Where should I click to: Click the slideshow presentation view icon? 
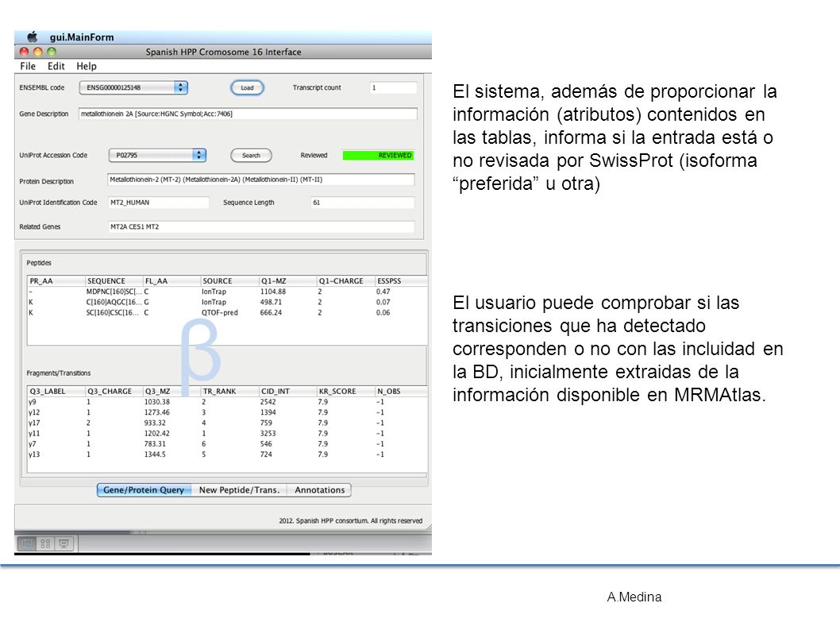[x=64, y=543]
